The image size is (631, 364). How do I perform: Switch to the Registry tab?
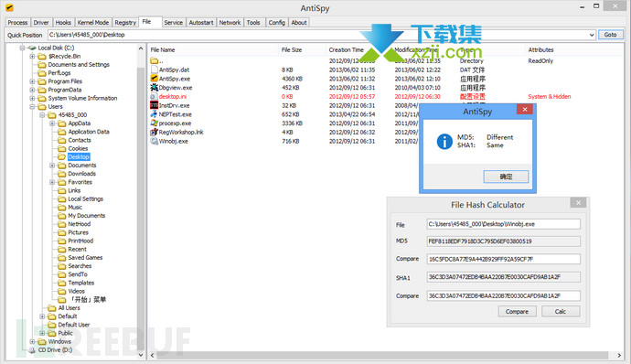[x=125, y=23]
